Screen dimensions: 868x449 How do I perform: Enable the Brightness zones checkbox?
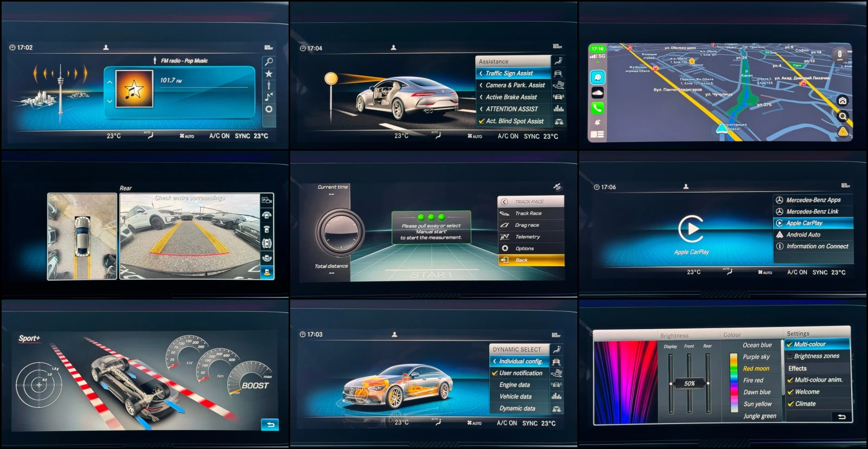(789, 356)
